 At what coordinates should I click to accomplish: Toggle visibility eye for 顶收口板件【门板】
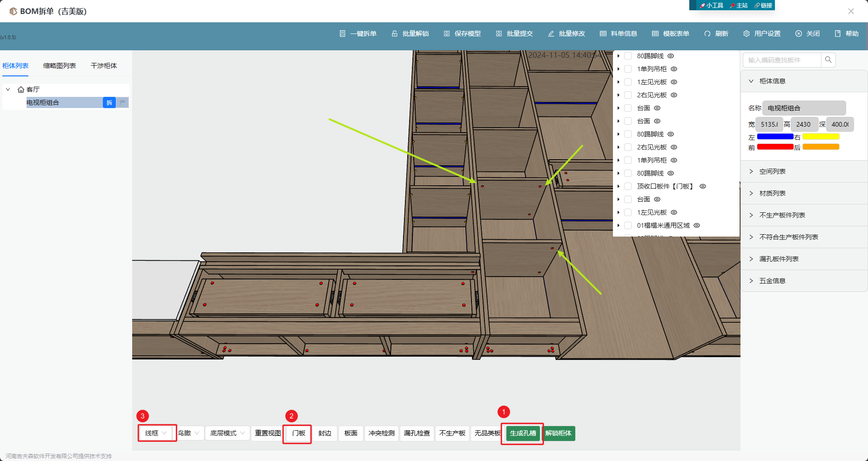pyautogui.click(x=703, y=186)
